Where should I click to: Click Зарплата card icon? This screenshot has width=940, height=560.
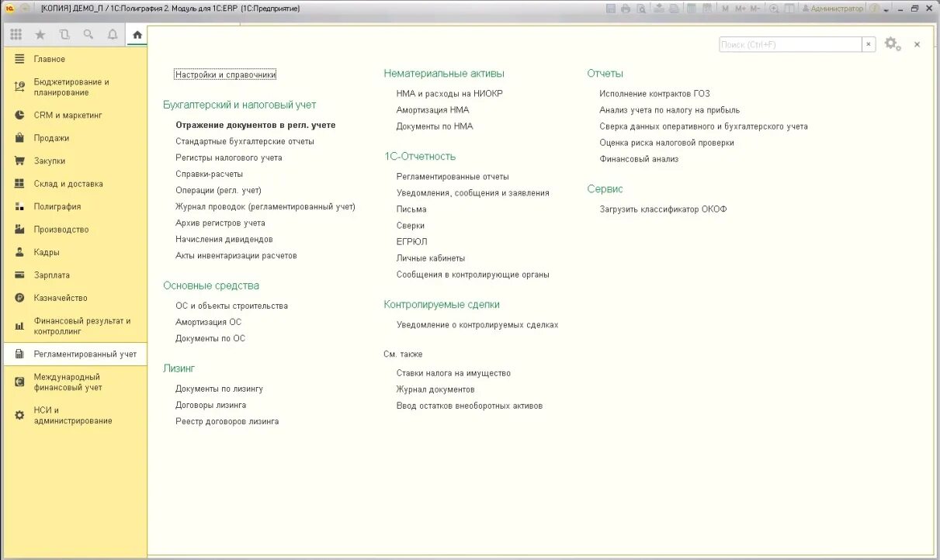coord(19,275)
